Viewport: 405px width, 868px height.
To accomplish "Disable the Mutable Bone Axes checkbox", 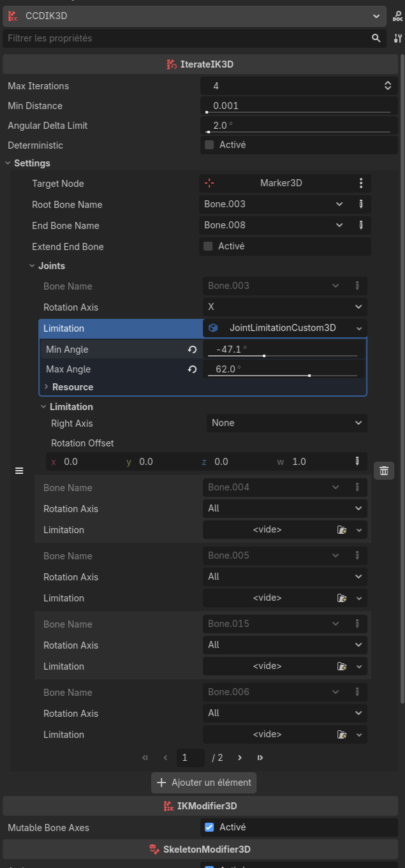I will 209,827.
